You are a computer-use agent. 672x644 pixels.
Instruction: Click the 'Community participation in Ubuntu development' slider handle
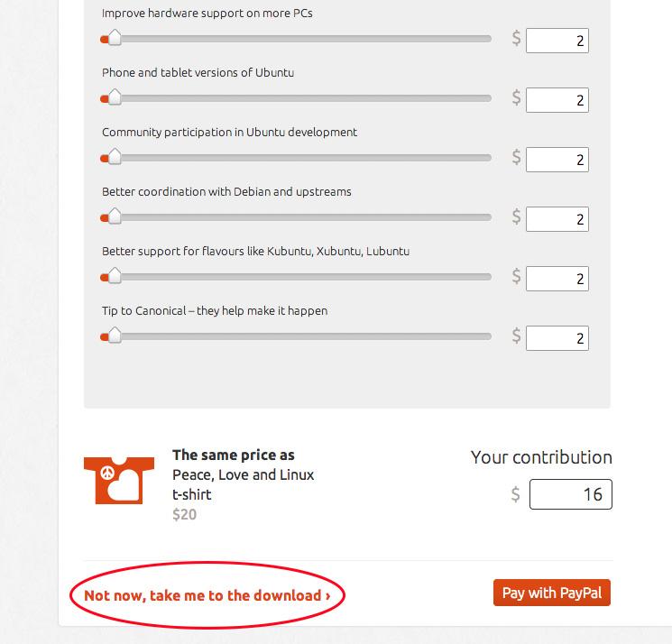115,158
